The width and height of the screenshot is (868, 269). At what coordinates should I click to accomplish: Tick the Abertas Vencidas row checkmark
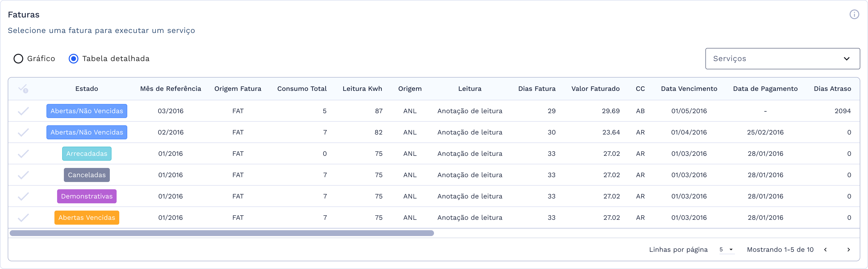pyautogui.click(x=23, y=218)
